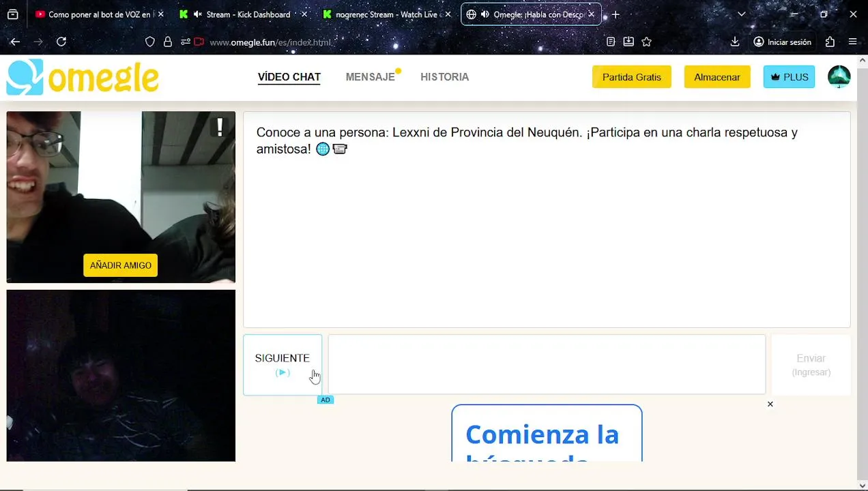Click the Omegle logo

(x=83, y=77)
